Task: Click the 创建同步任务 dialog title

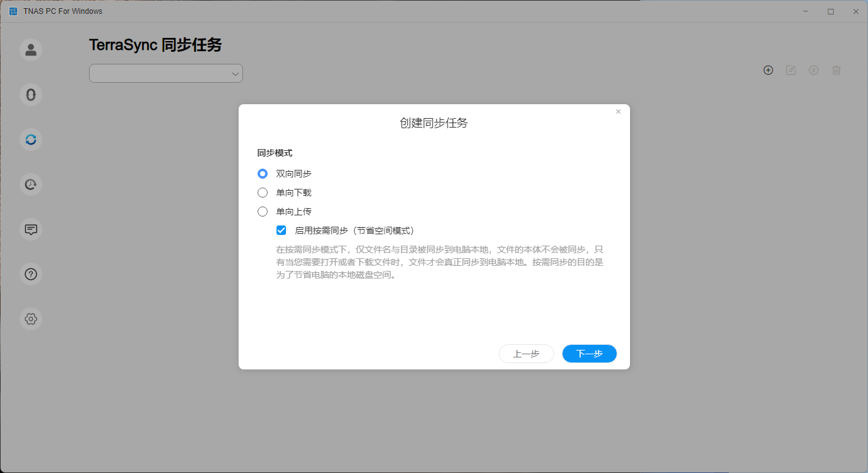Action: (434, 123)
